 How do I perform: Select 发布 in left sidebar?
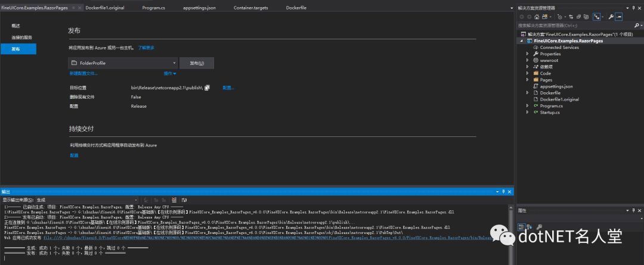(18, 49)
